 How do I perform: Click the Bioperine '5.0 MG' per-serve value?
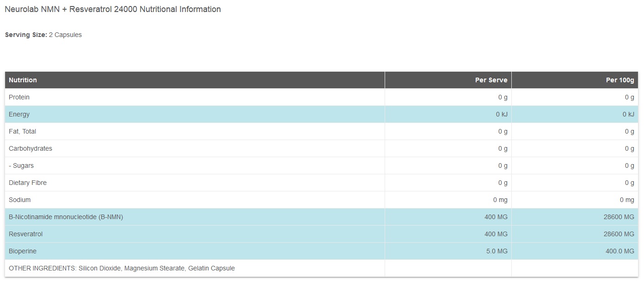(497, 251)
